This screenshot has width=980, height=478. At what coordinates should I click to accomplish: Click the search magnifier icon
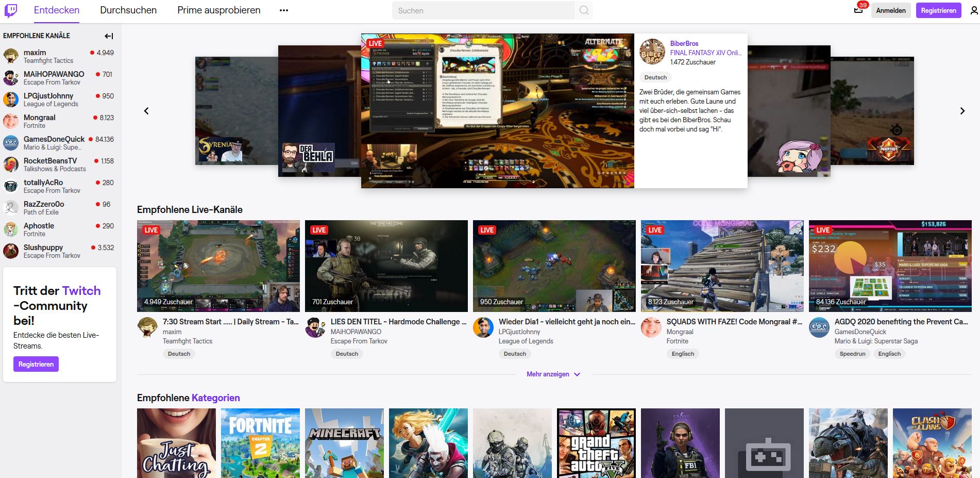pos(584,10)
